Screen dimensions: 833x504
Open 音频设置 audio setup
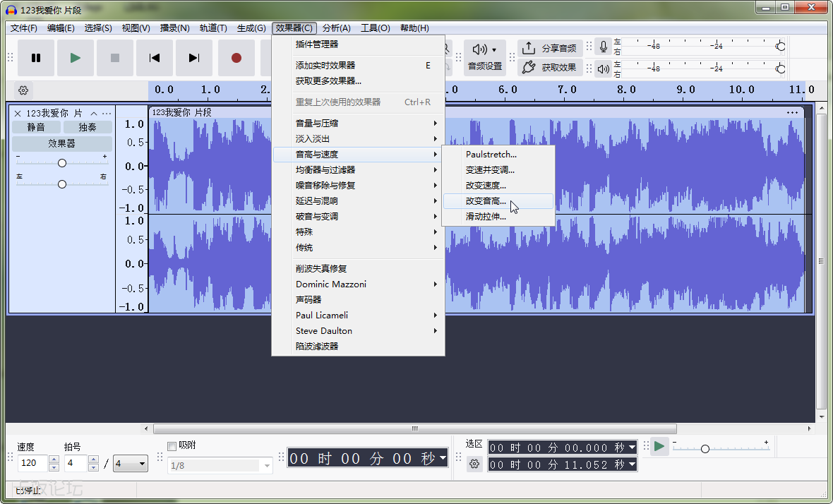pos(485,57)
